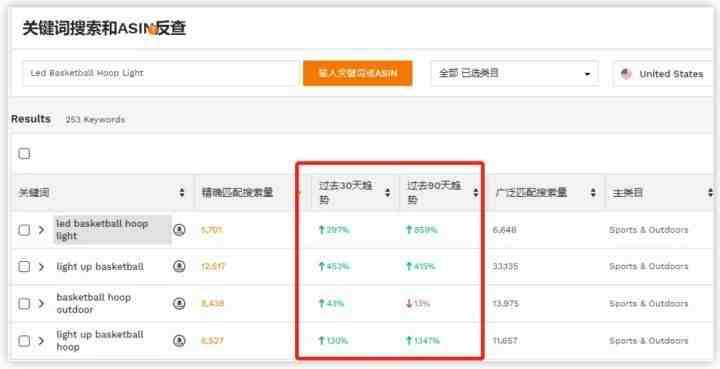Select the keyword light up basketball
720x369 pixels.
click(100, 267)
